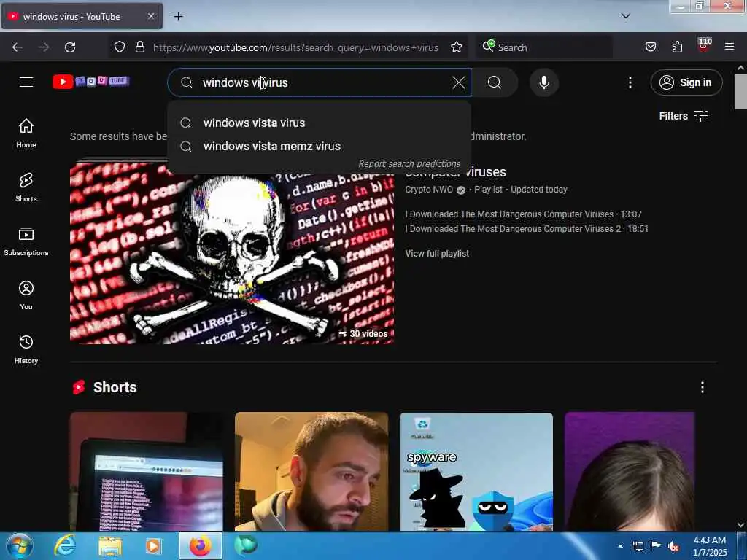Image resolution: width=747 pixels, height=560 pixels.
Task: Open a new browser tab
Action: [x=178, y=17]
